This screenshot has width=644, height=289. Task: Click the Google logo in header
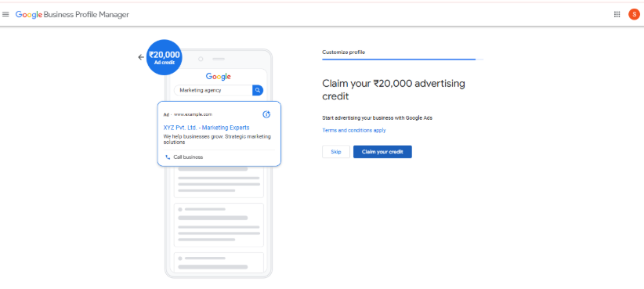click(29, 15)
